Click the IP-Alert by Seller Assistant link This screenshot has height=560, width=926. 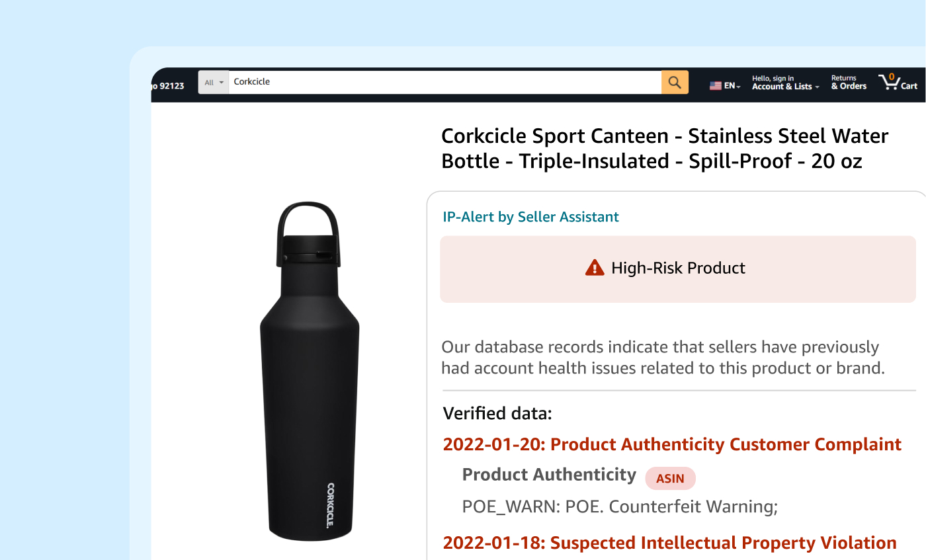(x=530, y=217)
